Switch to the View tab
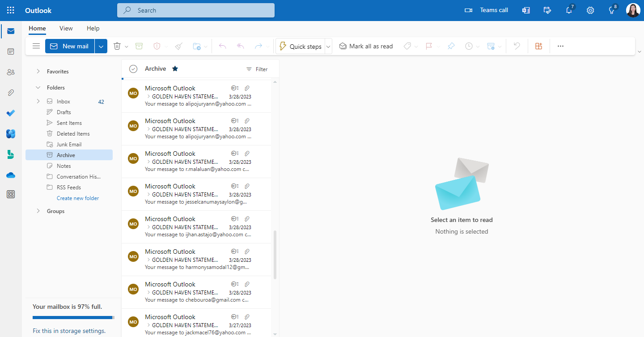Image resolution: width=644 pixels, height=337 pixels. [x=66, y=28]
